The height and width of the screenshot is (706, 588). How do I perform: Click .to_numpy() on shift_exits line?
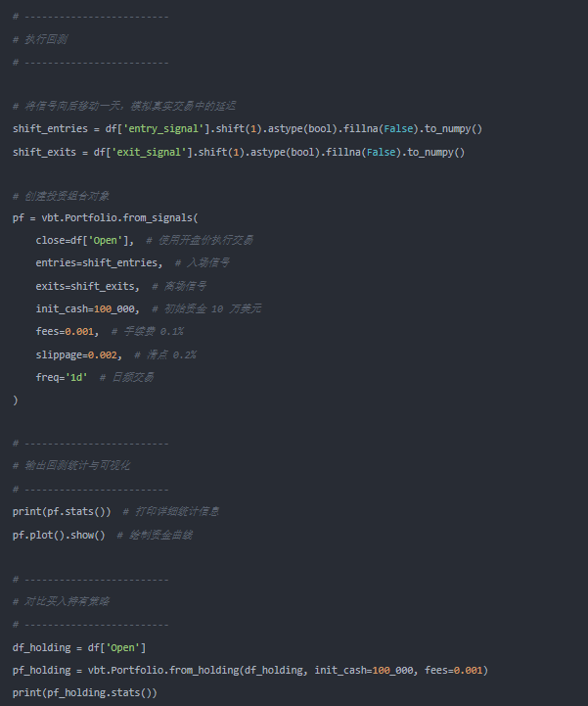pyautogui.click(x=433, y=152)
